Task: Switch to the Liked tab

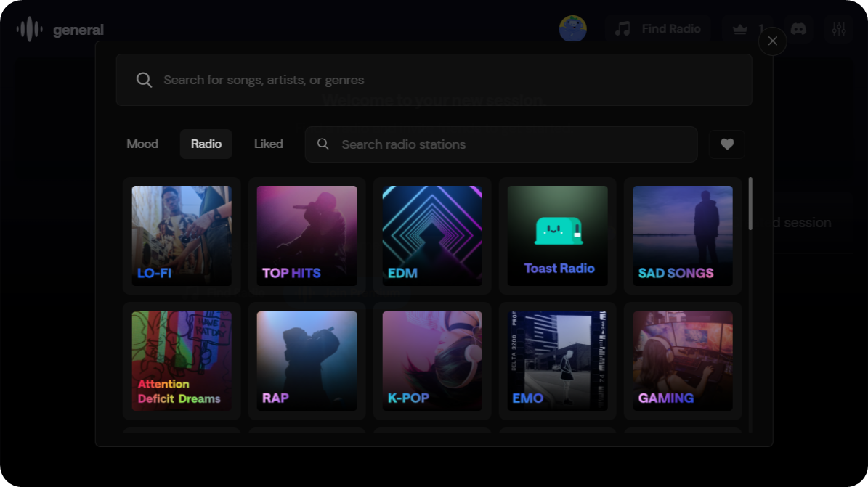Action: 268,144
